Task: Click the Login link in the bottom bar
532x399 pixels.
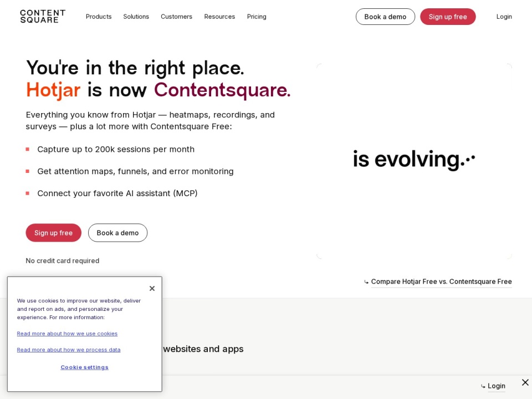Action: pos(497,386)
